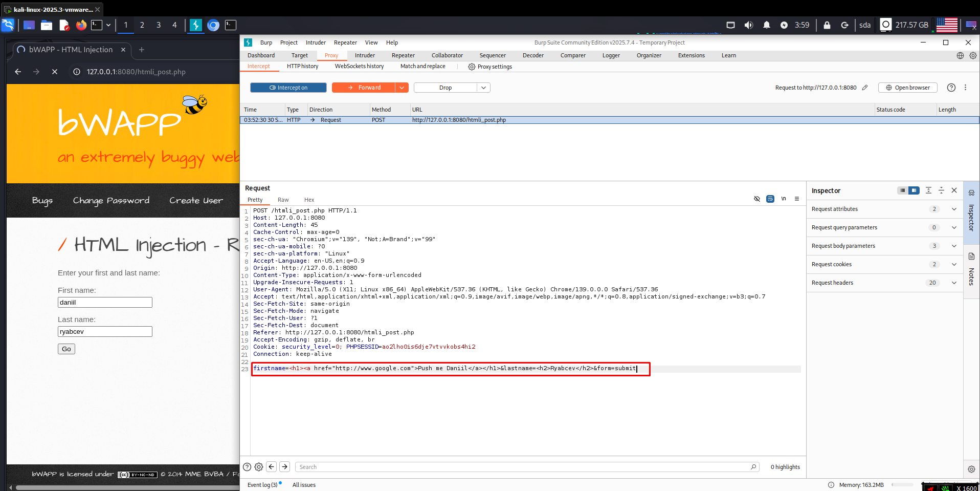Click the previous search match arrow
Image resolution: width=980 pixels, height=491 pixels.
tap(272, 467)
